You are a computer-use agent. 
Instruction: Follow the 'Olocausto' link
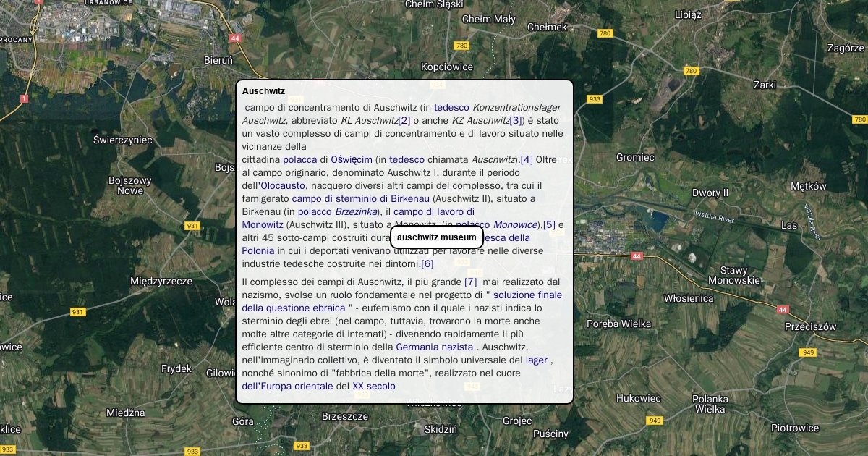(x=283, y=185)
